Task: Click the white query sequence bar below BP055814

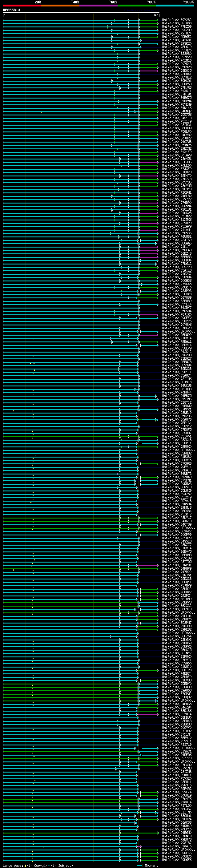Action: pyautogui.click(x=81, y=13)
